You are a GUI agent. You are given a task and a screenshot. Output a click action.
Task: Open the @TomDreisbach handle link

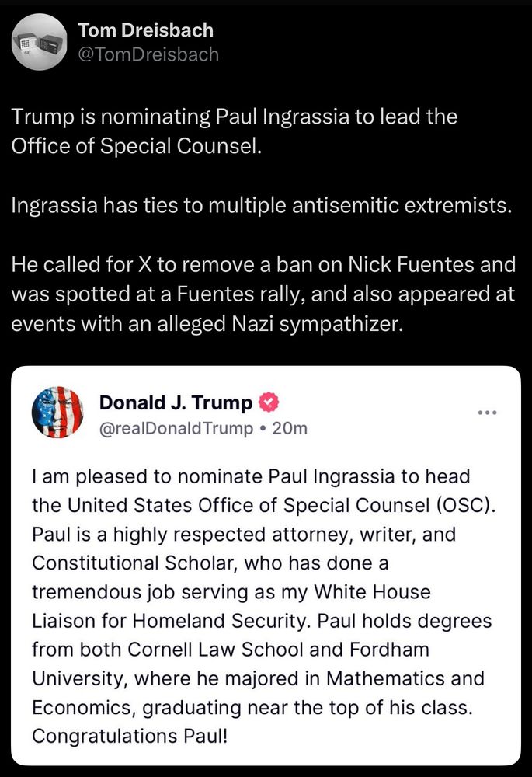tap(148, 54)
